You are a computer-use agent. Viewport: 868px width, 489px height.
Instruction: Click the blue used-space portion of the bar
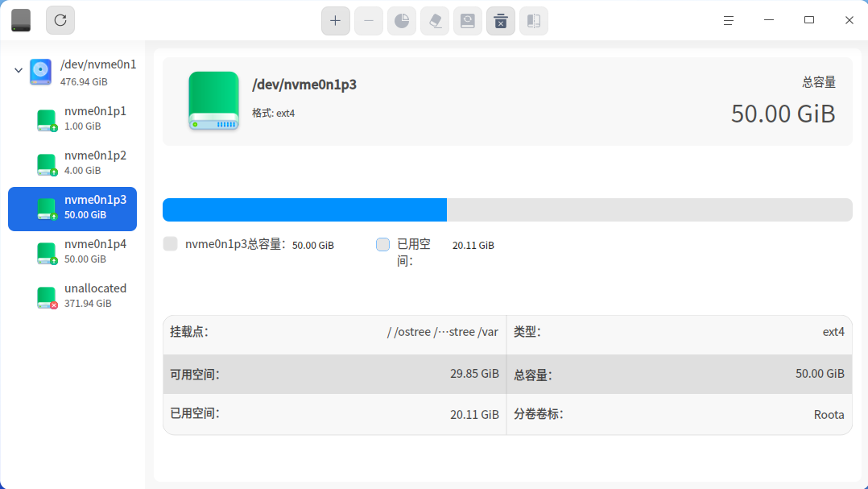point(304,210)
